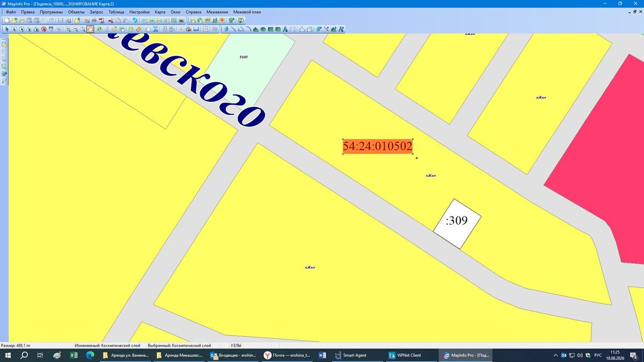Click status bar field Размер: 488,1 m

tap(16, 346)
